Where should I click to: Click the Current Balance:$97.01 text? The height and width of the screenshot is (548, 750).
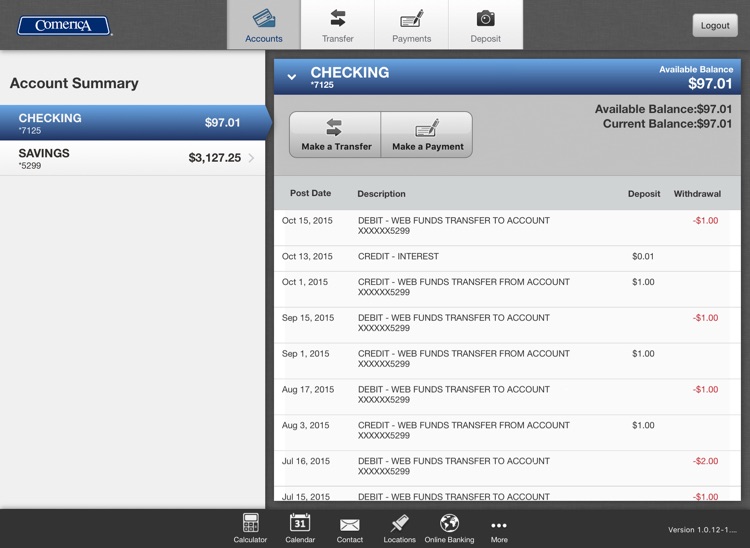coord(667,124)
